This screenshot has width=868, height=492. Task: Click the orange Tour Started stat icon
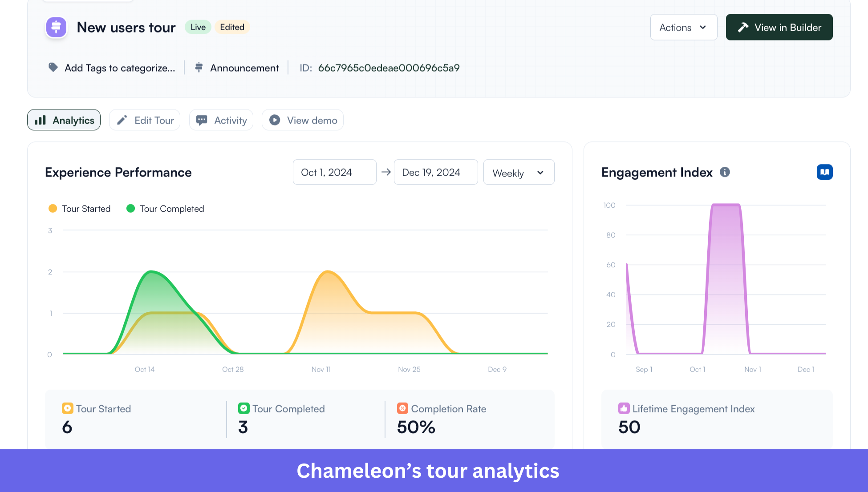(67, 408)
